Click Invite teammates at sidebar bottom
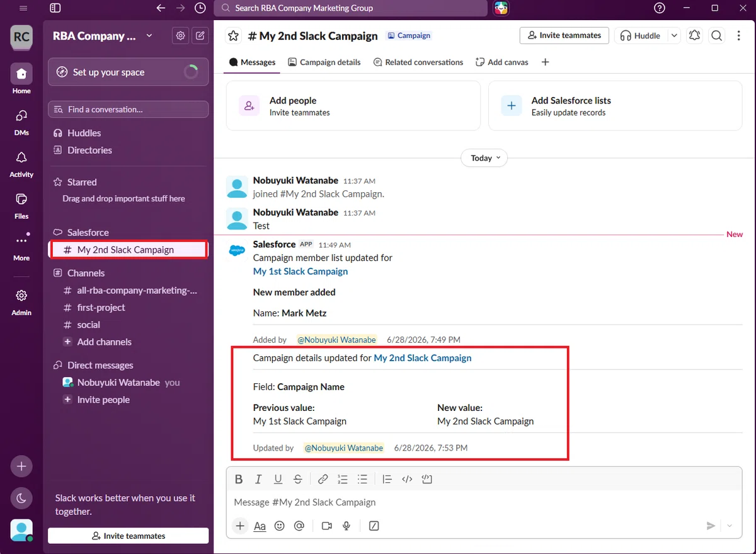This screenshot has width=756, height=554. tap(129, 536)
